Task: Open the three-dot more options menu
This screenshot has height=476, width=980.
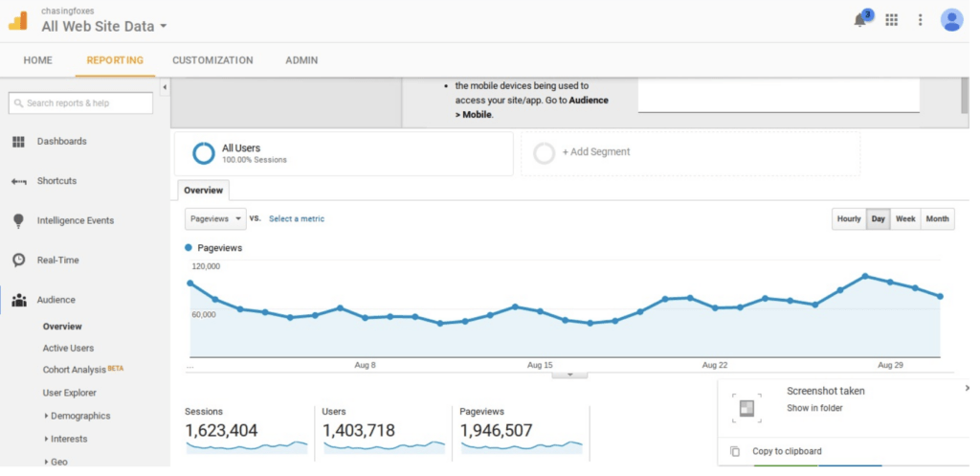Action: coord(921,20)
